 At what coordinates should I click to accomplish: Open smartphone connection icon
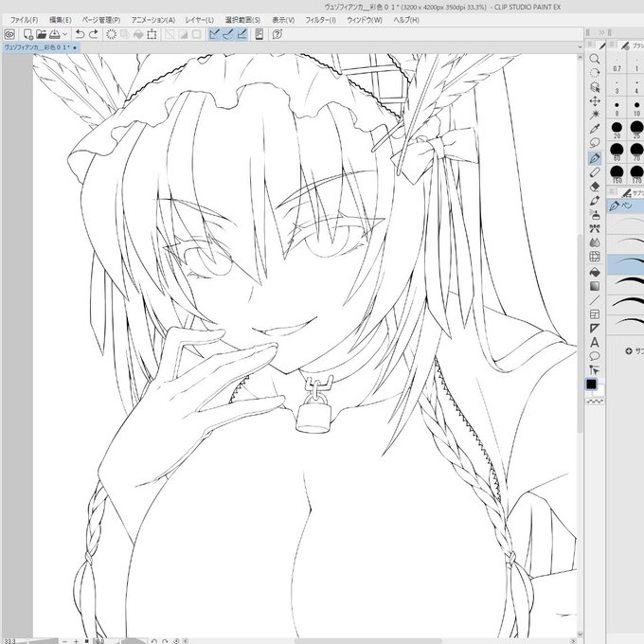(259, 34)
